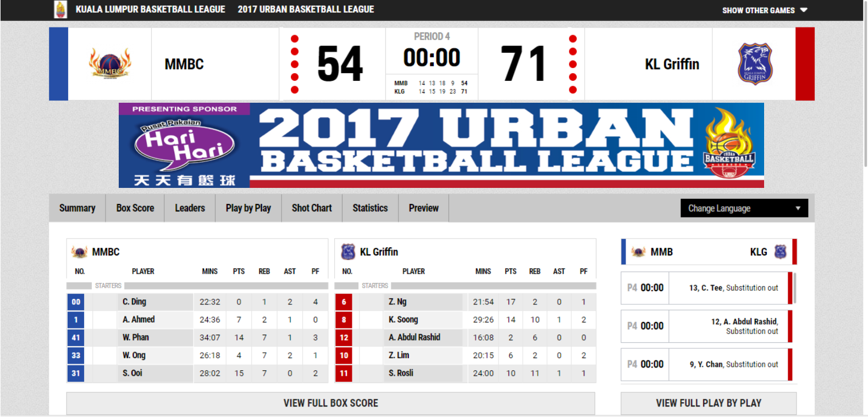Click jersey number 8 badge

click(x=344, y=319)
